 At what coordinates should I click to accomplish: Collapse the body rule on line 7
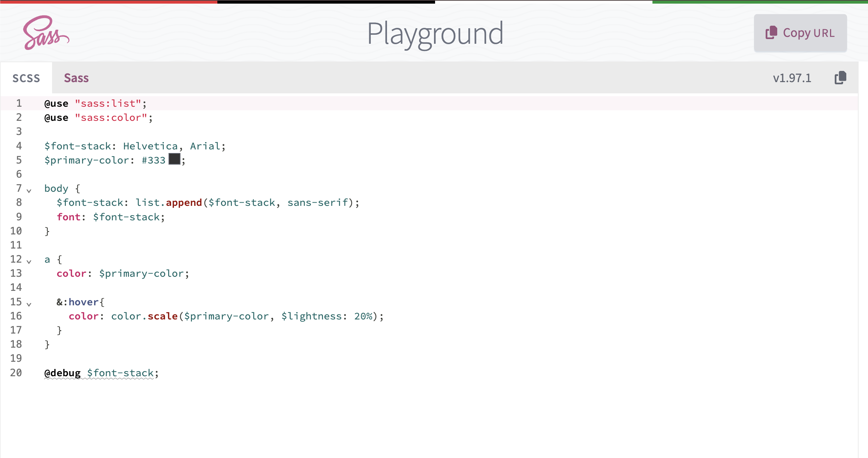29,190
